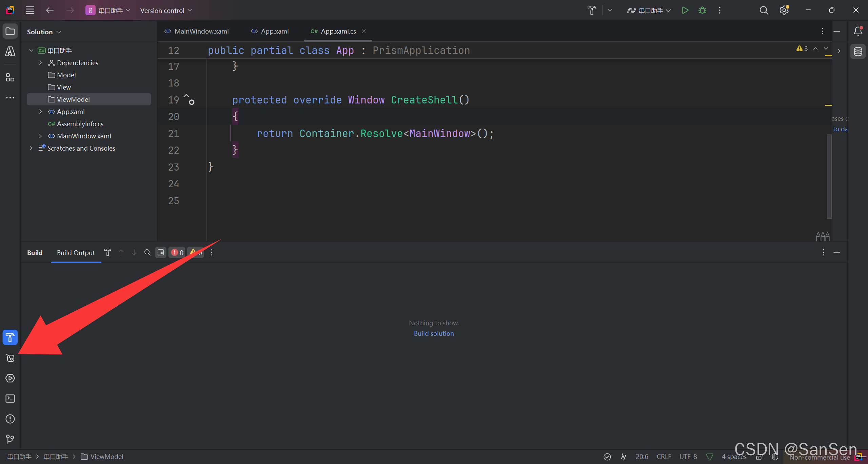Open the Terminal tool window

(10, 399)
